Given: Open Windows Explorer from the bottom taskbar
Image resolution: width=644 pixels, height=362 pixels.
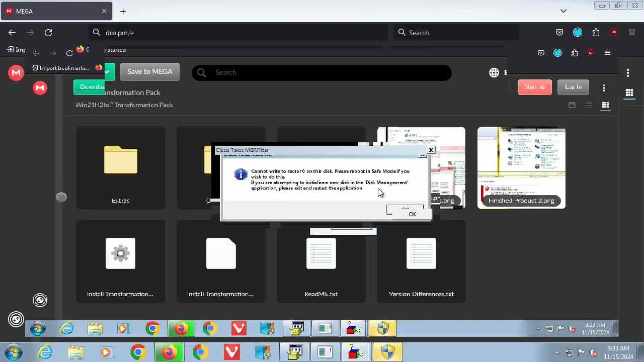Looking at the screenshot, I should point(75,352).
